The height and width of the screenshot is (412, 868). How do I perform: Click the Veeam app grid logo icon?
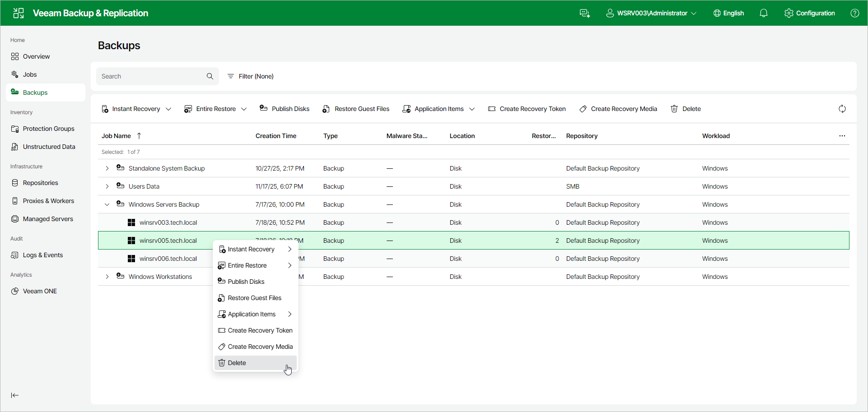[19, 13]
